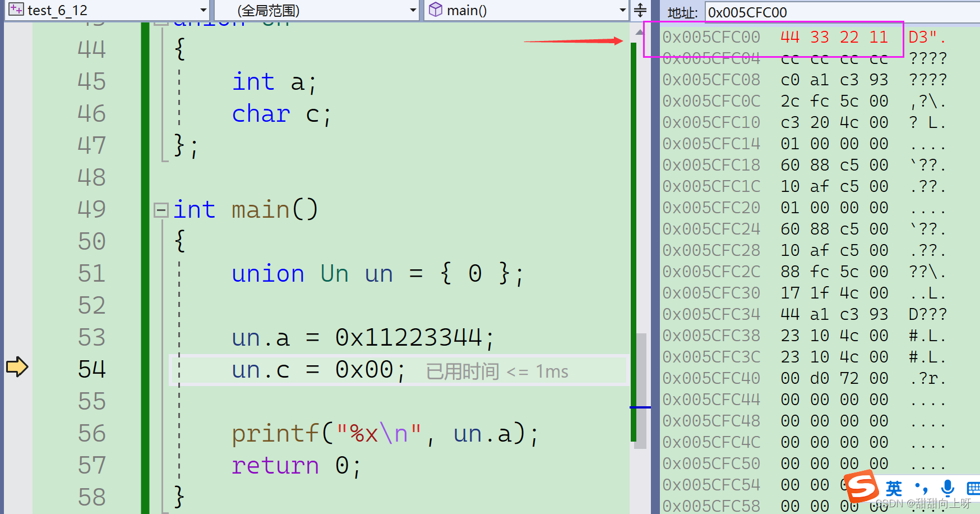The image size is (980, 514).
Task: Click the Sogou microphone voice input icon
Action: (x=947, y=488)
